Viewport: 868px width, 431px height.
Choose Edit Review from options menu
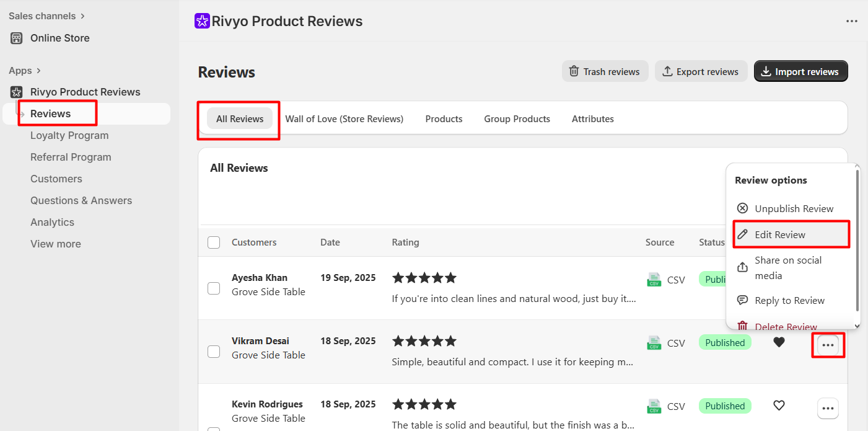click(791, 234)
